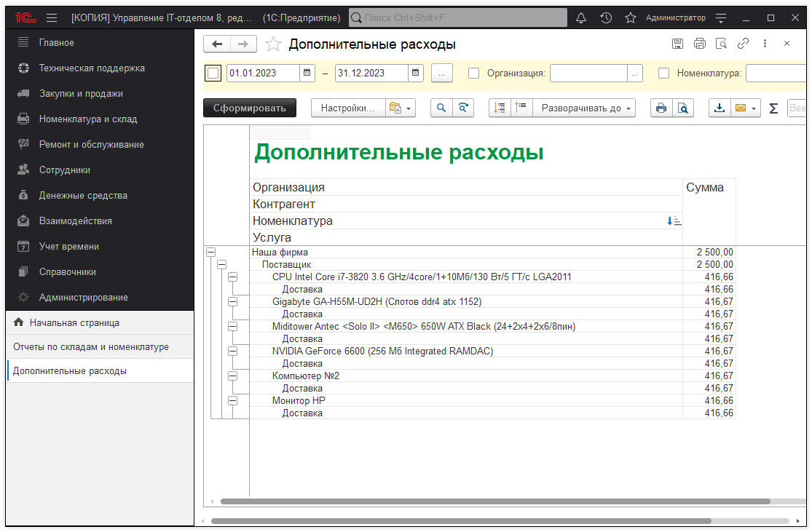
Task: Click the sum (Σ) icon
Action: [774, 108]
